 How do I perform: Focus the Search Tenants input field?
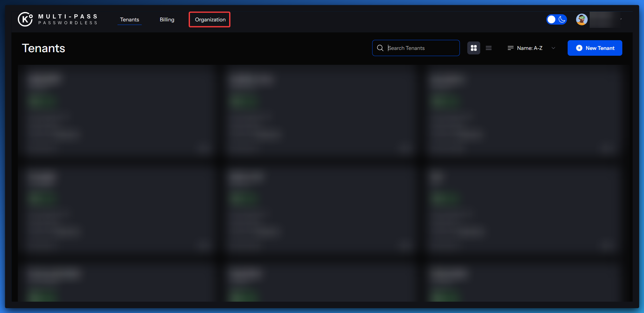click(x=421, y=48)
